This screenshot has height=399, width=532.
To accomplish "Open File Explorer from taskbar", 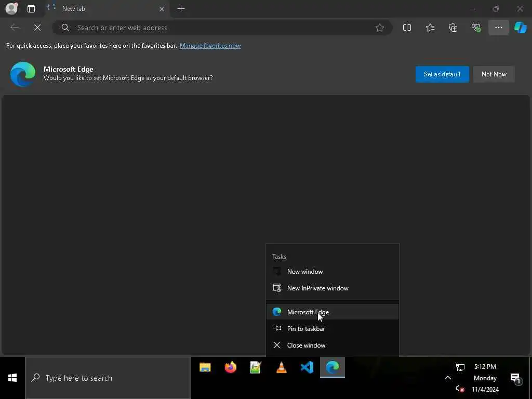I will tap(205, 367).
